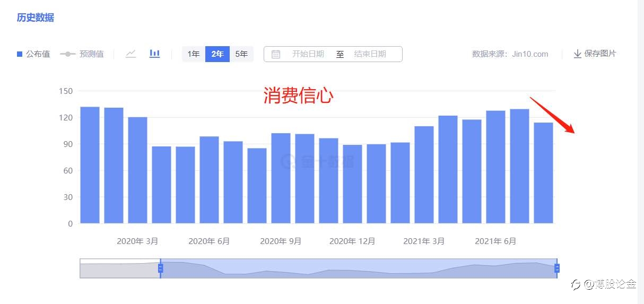644x304 pixels.
Task: Click the 90 y-axis value
Action: point(68,144)
